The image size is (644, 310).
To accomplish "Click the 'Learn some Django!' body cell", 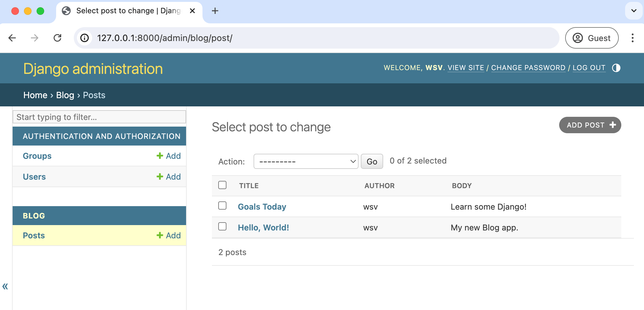I will click(x=489, y=207).
